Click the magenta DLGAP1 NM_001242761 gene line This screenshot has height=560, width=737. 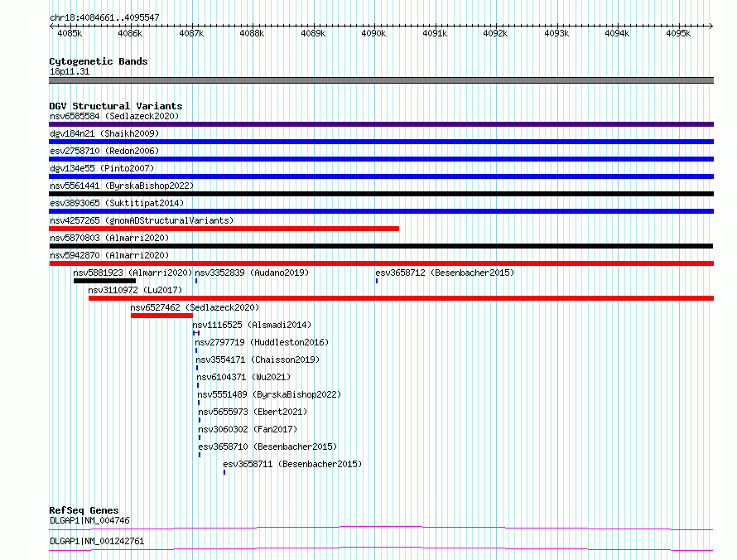tap(381, 548)
